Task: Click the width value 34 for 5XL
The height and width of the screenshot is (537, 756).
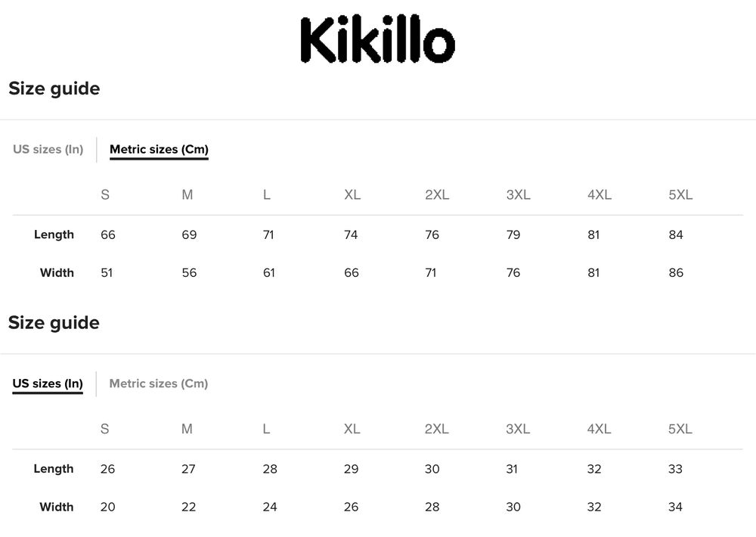Action: point(675,507)
